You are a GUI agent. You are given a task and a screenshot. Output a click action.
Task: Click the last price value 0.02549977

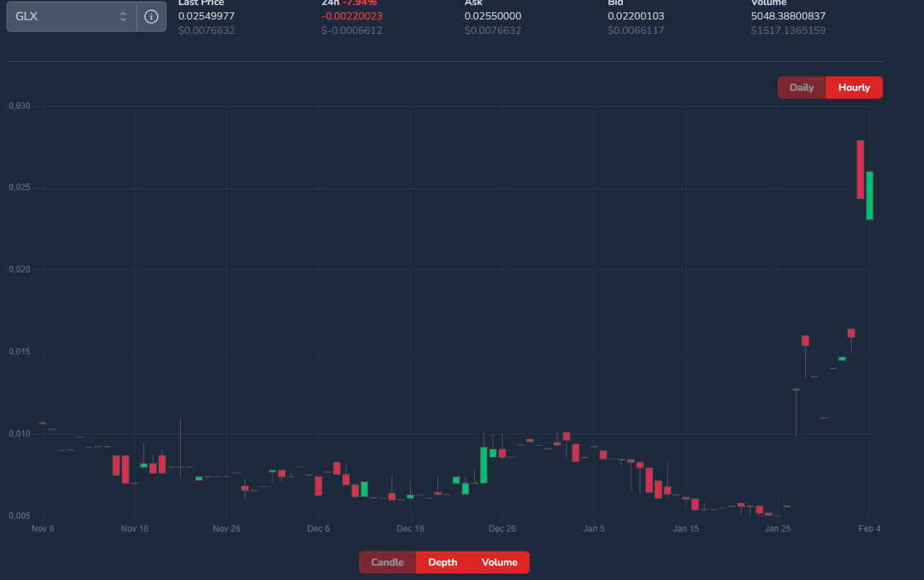coord(207,16)
